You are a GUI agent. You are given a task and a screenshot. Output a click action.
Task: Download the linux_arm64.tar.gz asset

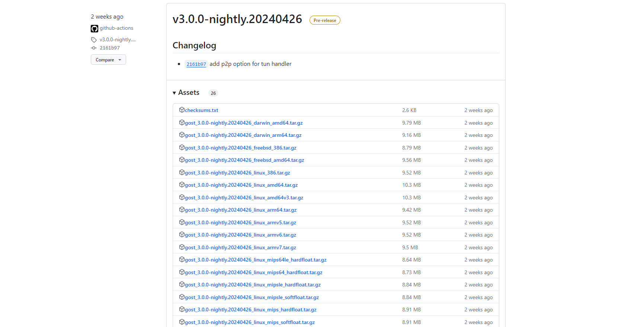[x=241, y=210]
